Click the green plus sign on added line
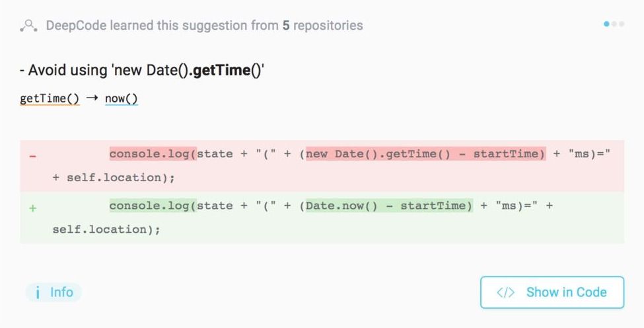Image resolution: width=644 pixels, height=328 pixels. [x=32, y=208]
